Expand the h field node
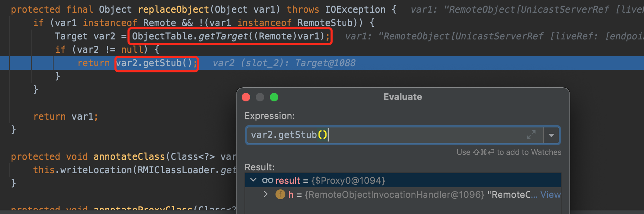Image resolution: width=644 pixels, height=214 pixels. 266,194
